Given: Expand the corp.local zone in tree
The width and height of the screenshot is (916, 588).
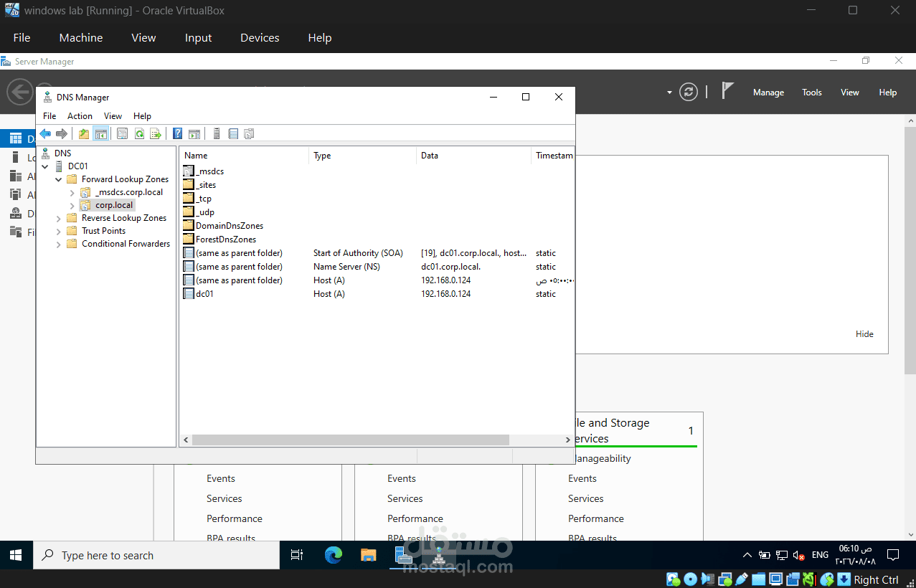Looking at the screenshot, I should pos(72,205).
